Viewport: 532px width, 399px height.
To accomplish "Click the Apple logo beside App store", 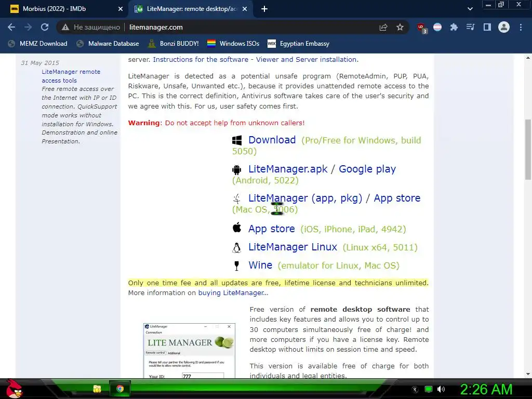I will [x=237, y=228].
